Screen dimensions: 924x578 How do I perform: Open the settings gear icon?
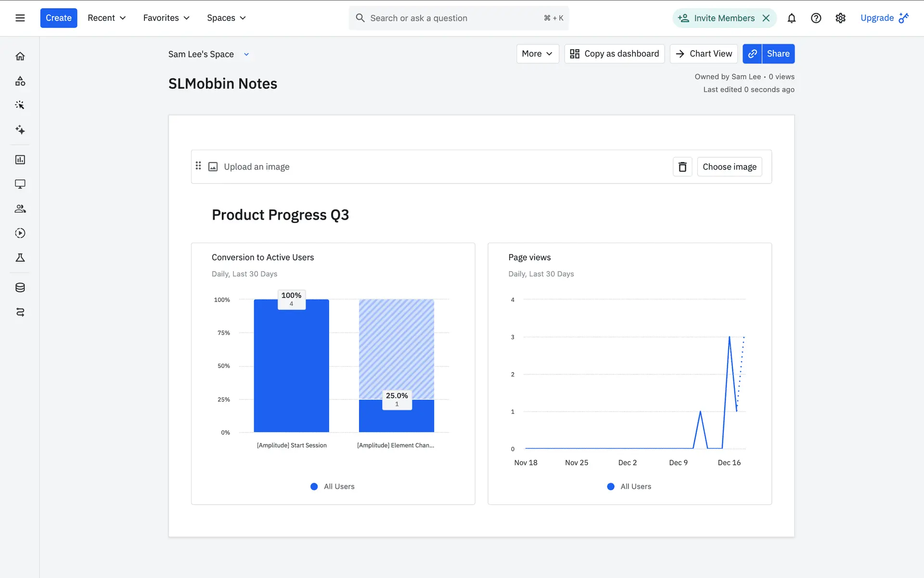tap(840, 18)
